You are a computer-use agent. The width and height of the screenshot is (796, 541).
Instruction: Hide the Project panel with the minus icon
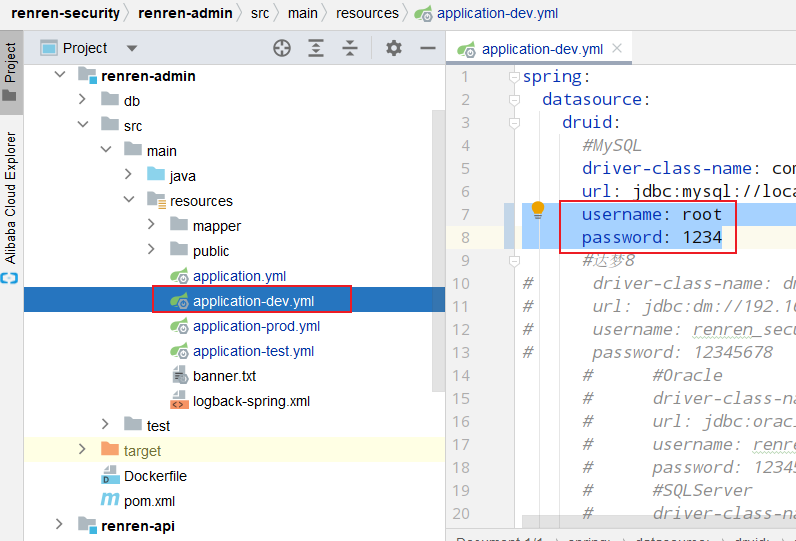click(428, 48)
